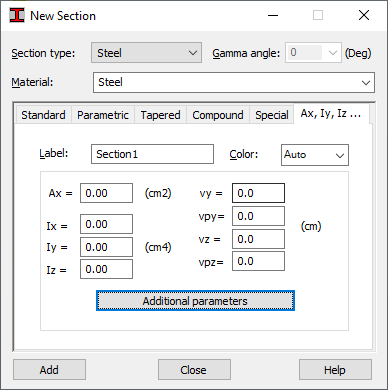Viewport: 388px width, 390px height.
Task: Open Help for this dialog
Action: [x=335, y=370]
